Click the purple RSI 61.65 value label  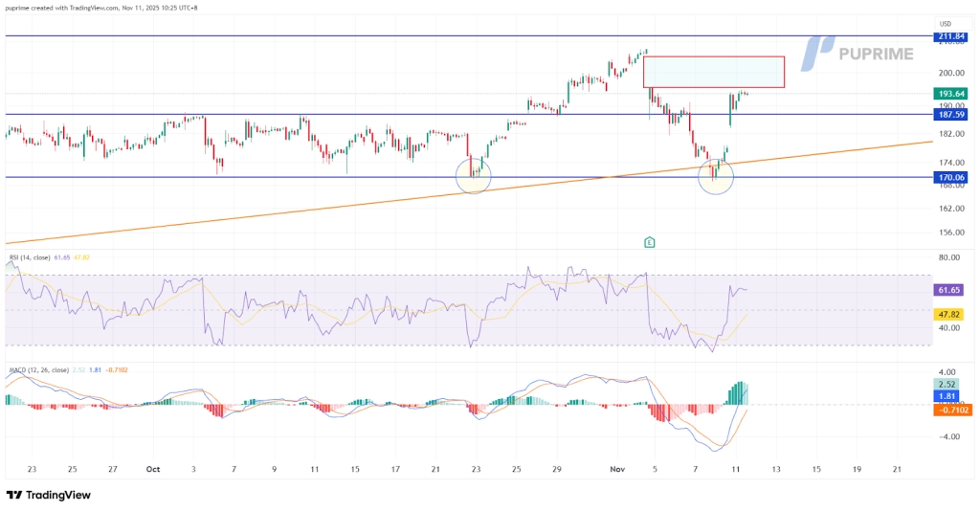pos(949,289)
